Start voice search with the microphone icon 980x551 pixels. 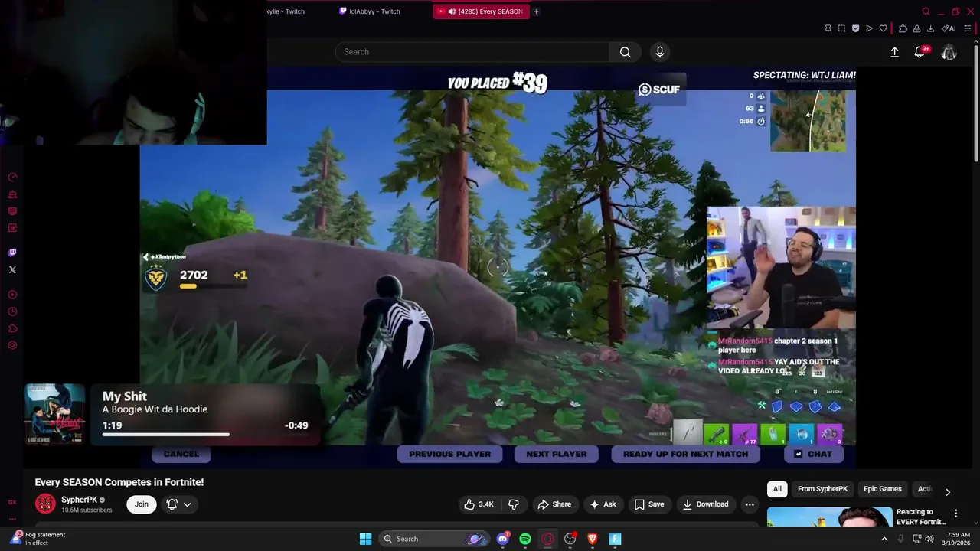(x=660, y=52)
